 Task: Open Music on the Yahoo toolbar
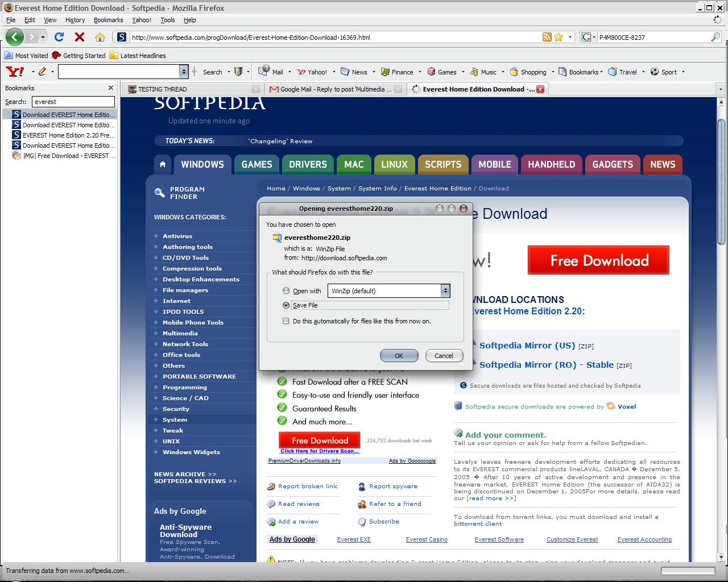click(483, 72)
